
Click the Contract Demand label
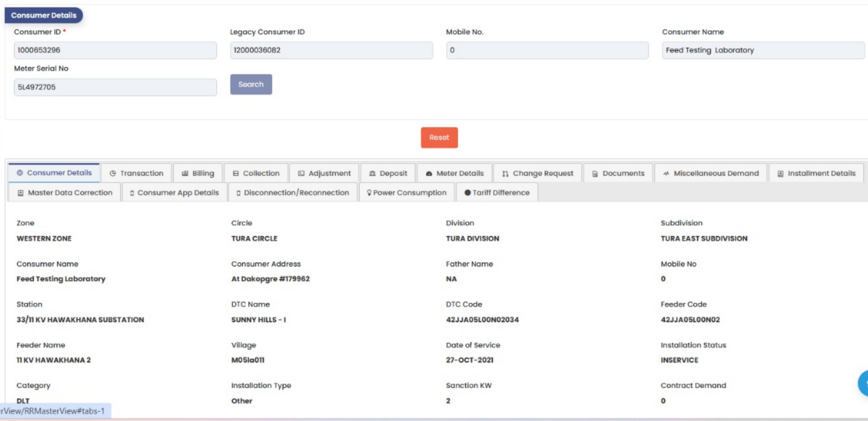[x=693, y=385]
